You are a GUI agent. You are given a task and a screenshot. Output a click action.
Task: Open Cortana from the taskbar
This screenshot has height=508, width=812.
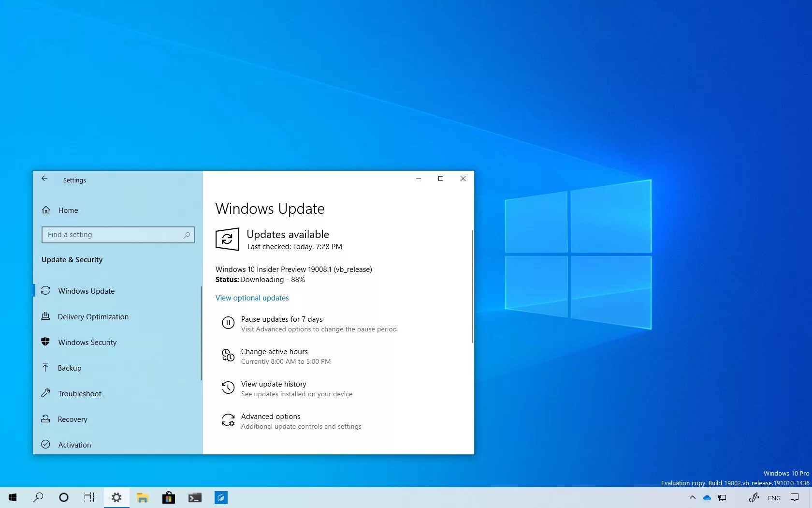[64, 497]
